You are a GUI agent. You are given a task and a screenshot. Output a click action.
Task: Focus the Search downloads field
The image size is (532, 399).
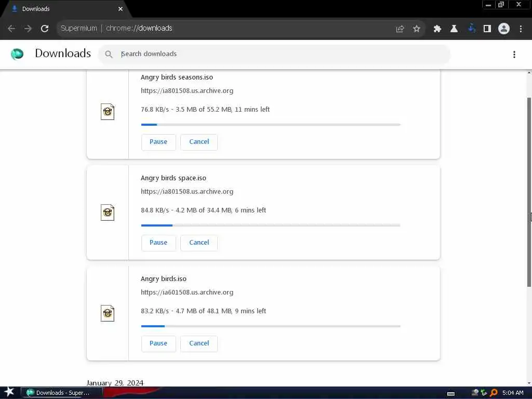[274, 54]
